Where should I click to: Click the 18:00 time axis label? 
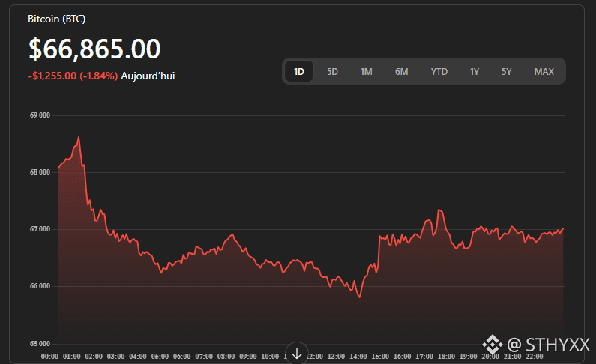pyautogui.click(x=447, y=357)
